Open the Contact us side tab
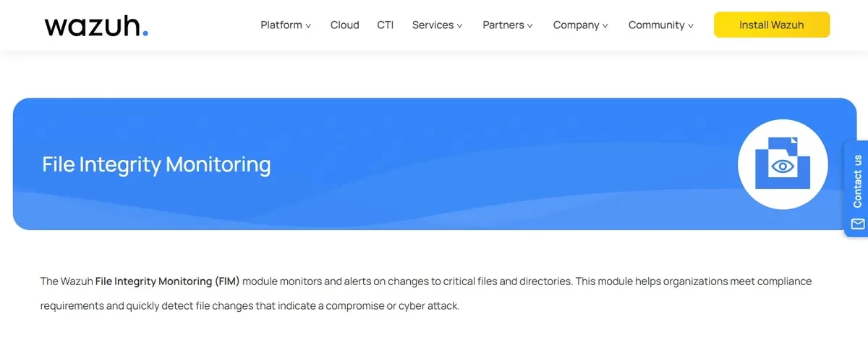This screenshot has width=868, height=361. 856,189
